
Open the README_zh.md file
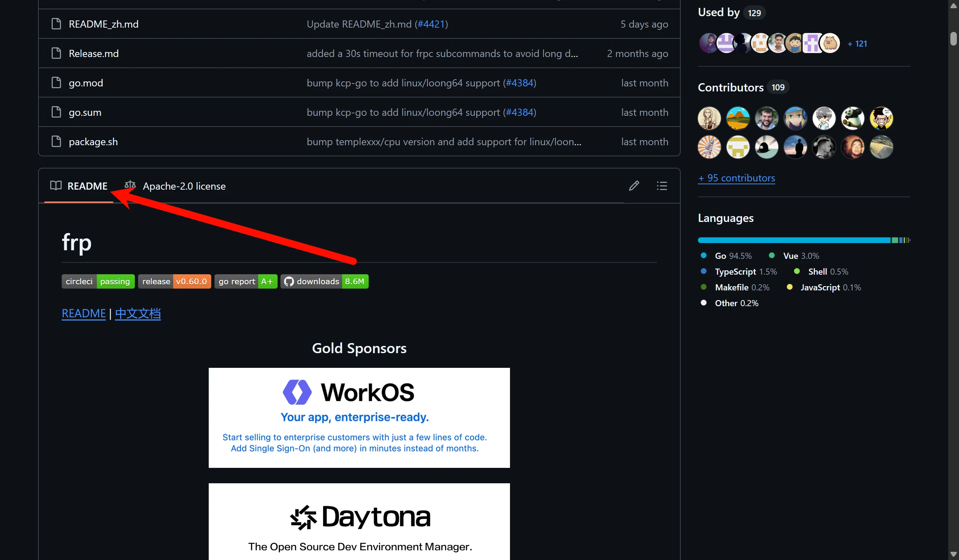[104, 24]
